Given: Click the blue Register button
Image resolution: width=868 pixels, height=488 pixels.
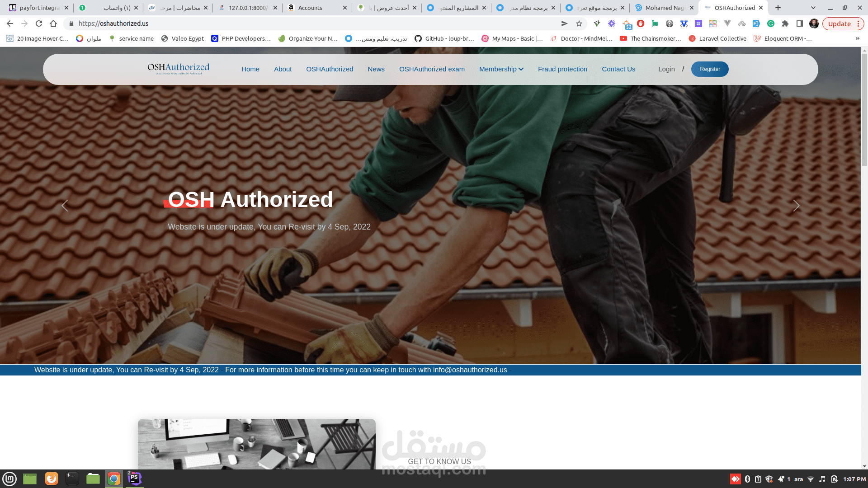Looking at the screenshot, I should pyautogui.click(x=710, y=69).
